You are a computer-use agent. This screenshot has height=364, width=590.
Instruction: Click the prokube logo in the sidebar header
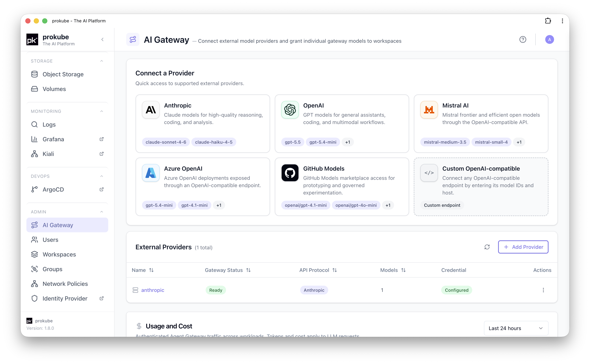32,40
